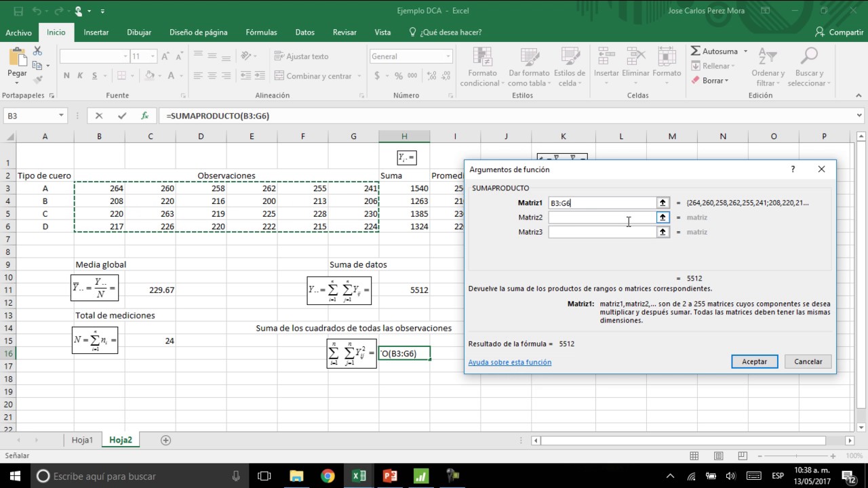Click the insert function fx icon
Viewport: 868px width, 488px height.
tap(144, 116)
